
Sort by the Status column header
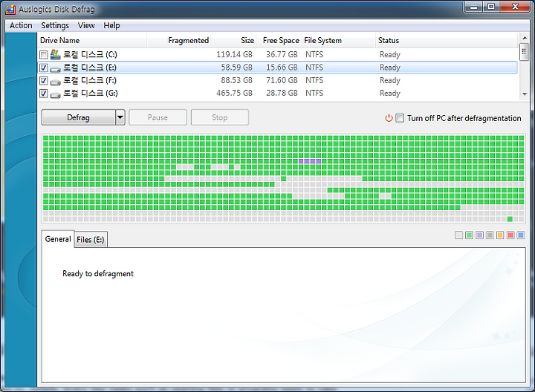click(x=447, y=40)
